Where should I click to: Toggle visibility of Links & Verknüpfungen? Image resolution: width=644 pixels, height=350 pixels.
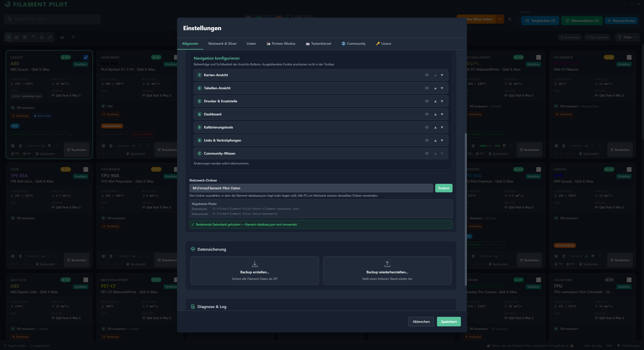427,140
